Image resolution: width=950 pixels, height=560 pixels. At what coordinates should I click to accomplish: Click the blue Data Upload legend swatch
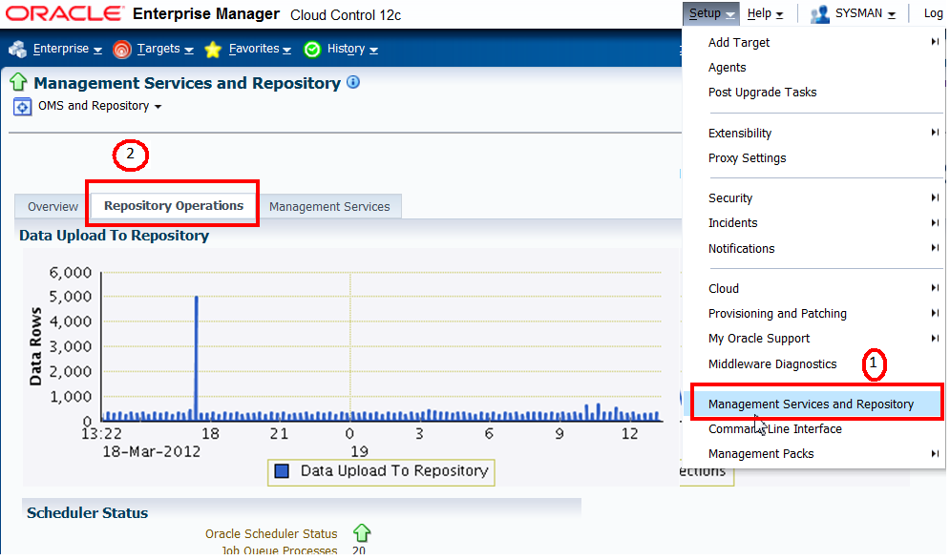[x=282, y=470]
